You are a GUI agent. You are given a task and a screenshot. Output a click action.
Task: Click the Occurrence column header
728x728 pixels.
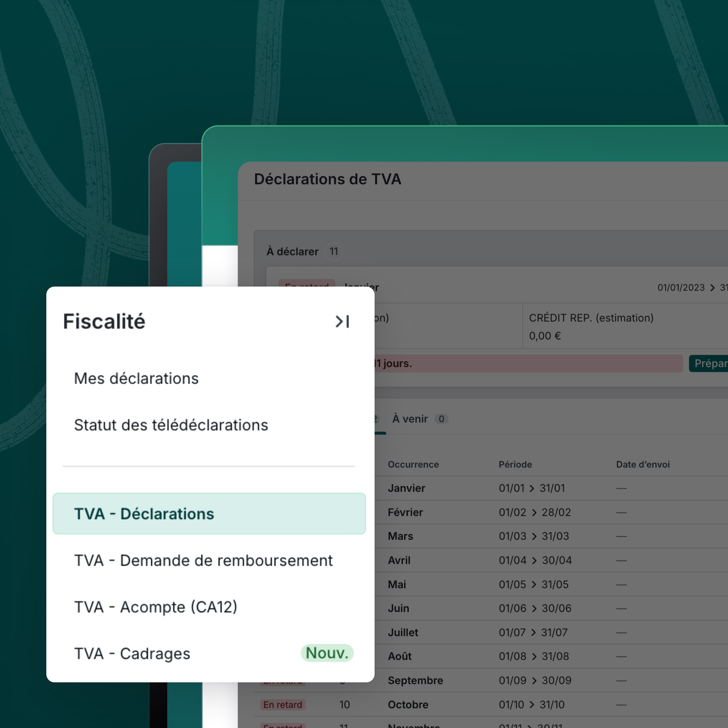[413, 464]
